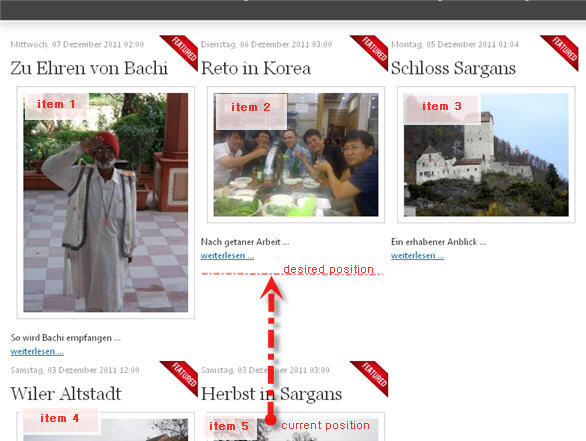The height and width of the screenshot is (441, 586).
Task: Click weiterlesen under Ein erhabener Anblick
Action: pyautogui.click(x=417, y=256)
